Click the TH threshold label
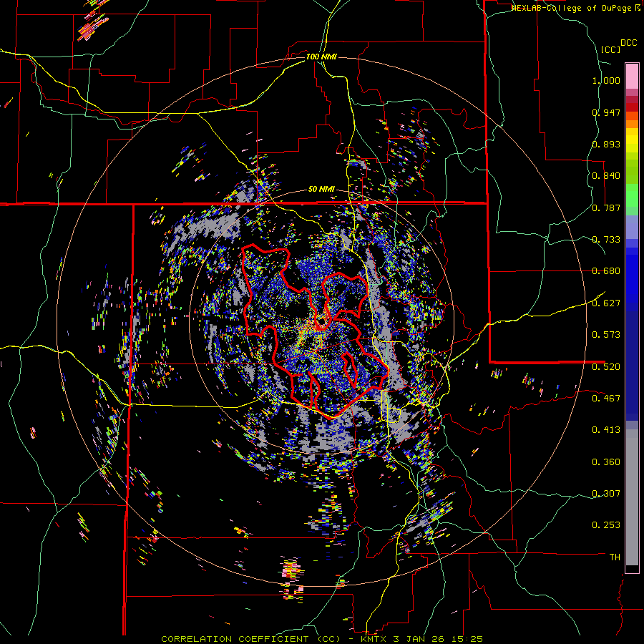The height and width of the screenshot is (644, 644). coord(615,557)
